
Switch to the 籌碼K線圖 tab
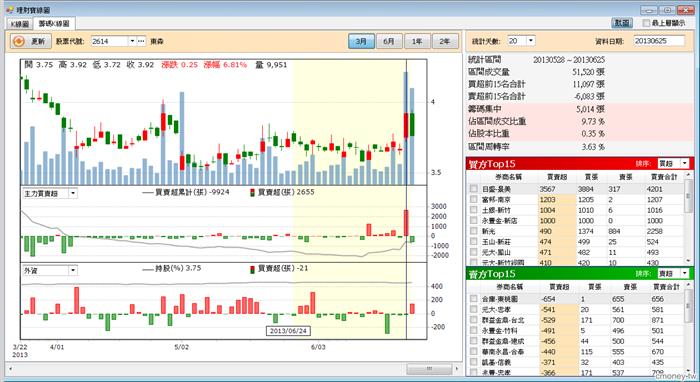click(54, 23)
